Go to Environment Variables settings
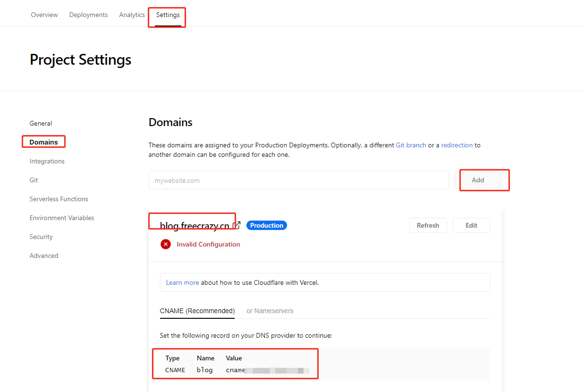 (62, 218)
